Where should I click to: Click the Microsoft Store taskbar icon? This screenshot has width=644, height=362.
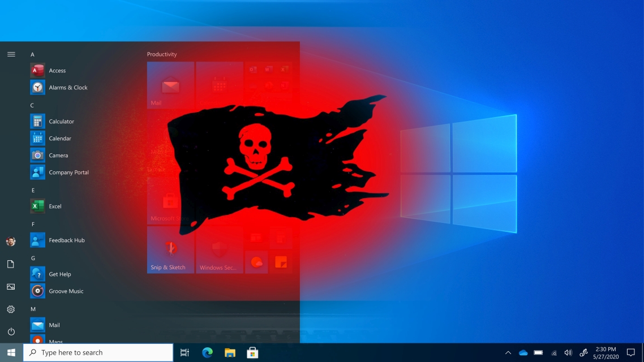[252, 353]
